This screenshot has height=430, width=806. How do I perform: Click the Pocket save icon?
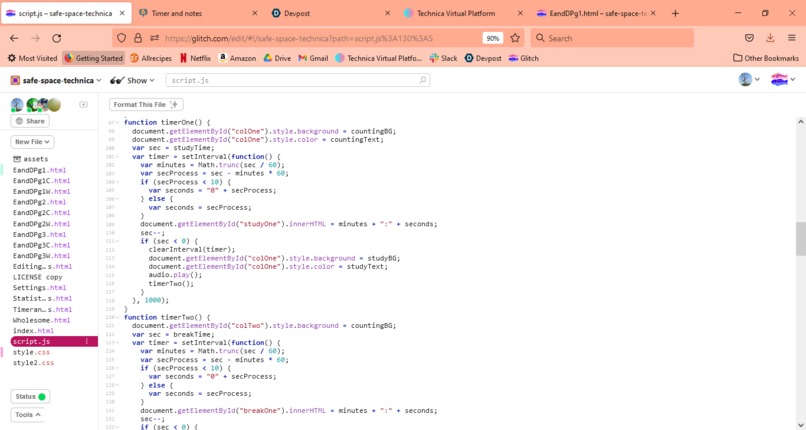click(x=749, y=38)
